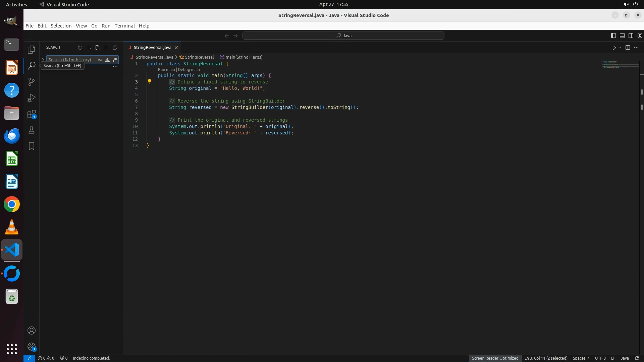Image resolution: width=644 pixels, height=362 pixels.
Task: Open the dropdown next to Run button
Action: [620, 48]
